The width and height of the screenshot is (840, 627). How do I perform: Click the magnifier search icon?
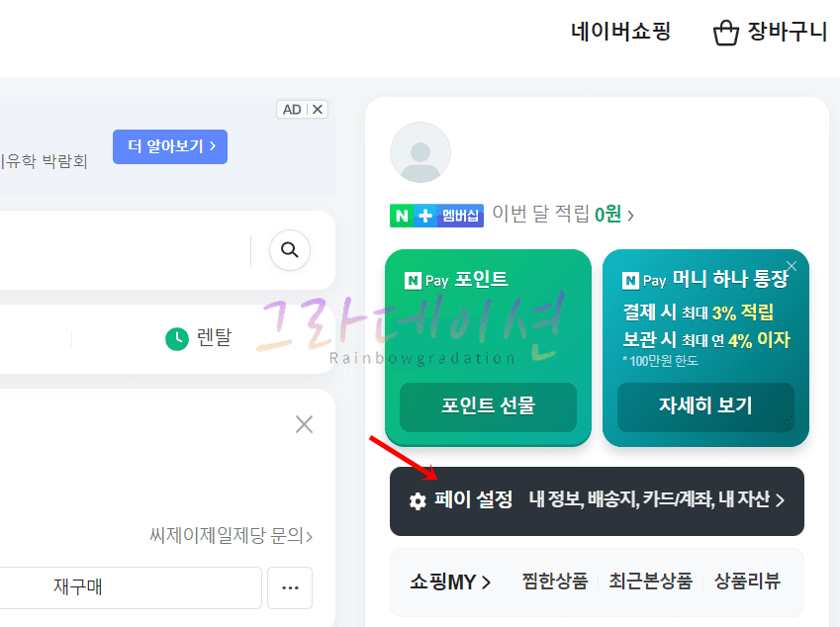289,250
